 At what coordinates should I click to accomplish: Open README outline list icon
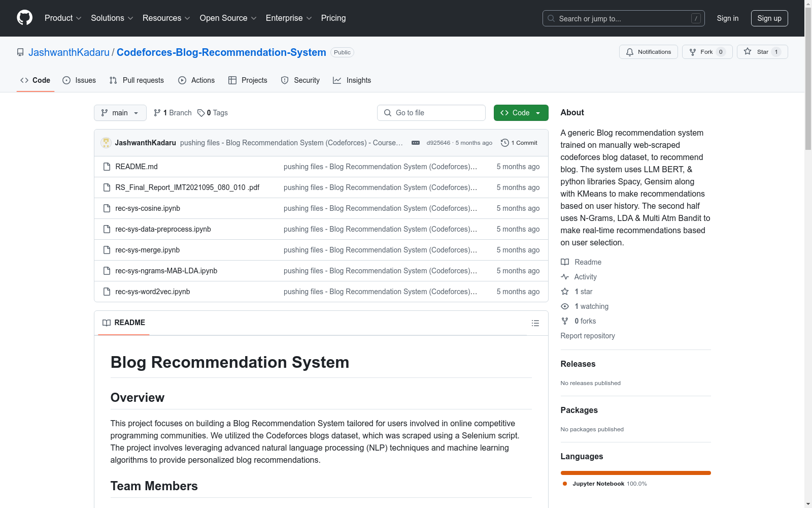535,323
